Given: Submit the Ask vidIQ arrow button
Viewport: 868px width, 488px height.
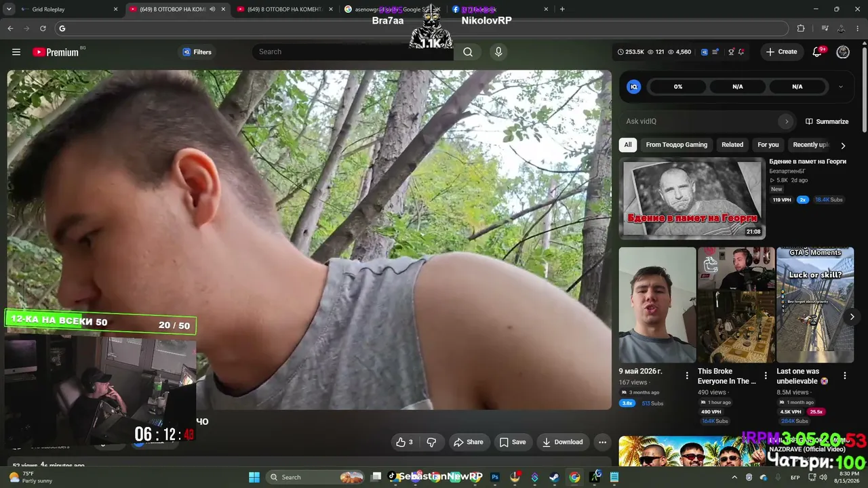Looking at the screenshot, I should pyautogui.click(x=787, y=121).
